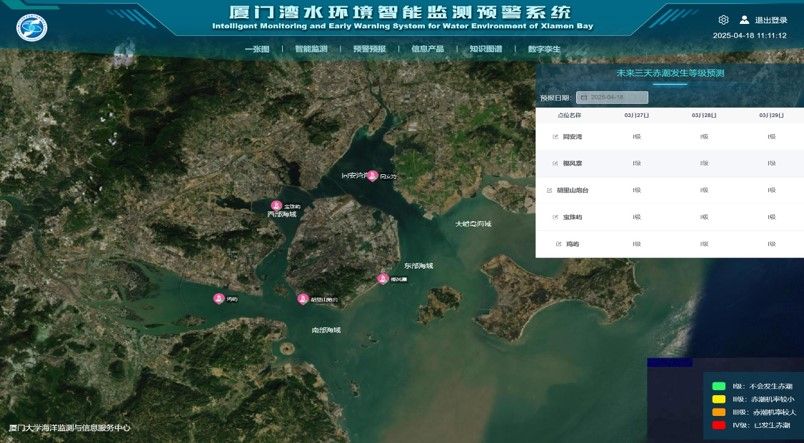Click the green I级 legend color swatch
Viewport: 804px width, 443px height.
(x=718, y=385)
